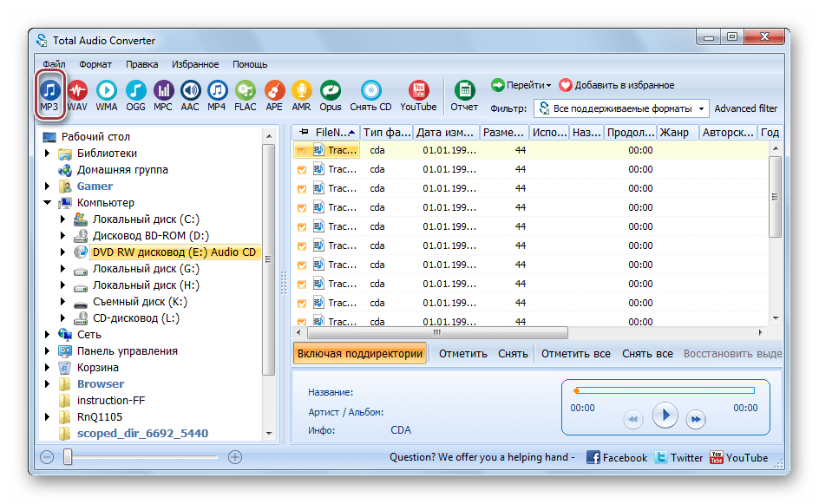Toggle the second track row checkbox
The height and width of the screenshot is (504, 819).
[302, 169]
